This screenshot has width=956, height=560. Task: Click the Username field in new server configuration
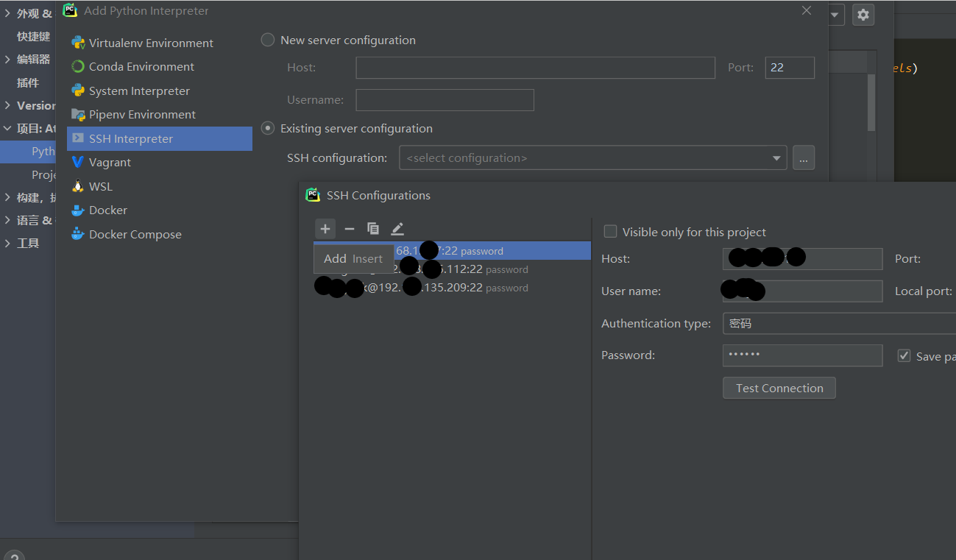pos(445,100)
